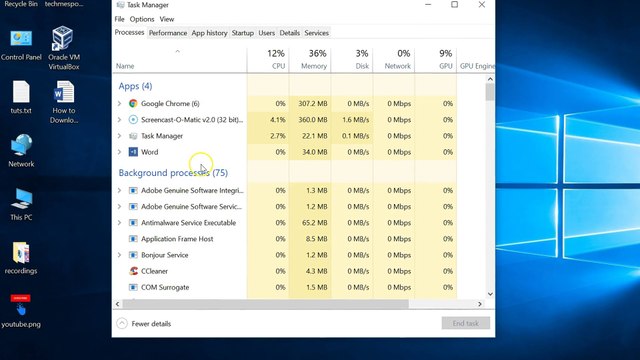Select the Network desktop icon
This screenshot has width=640, height=360.
click(21, 151)
